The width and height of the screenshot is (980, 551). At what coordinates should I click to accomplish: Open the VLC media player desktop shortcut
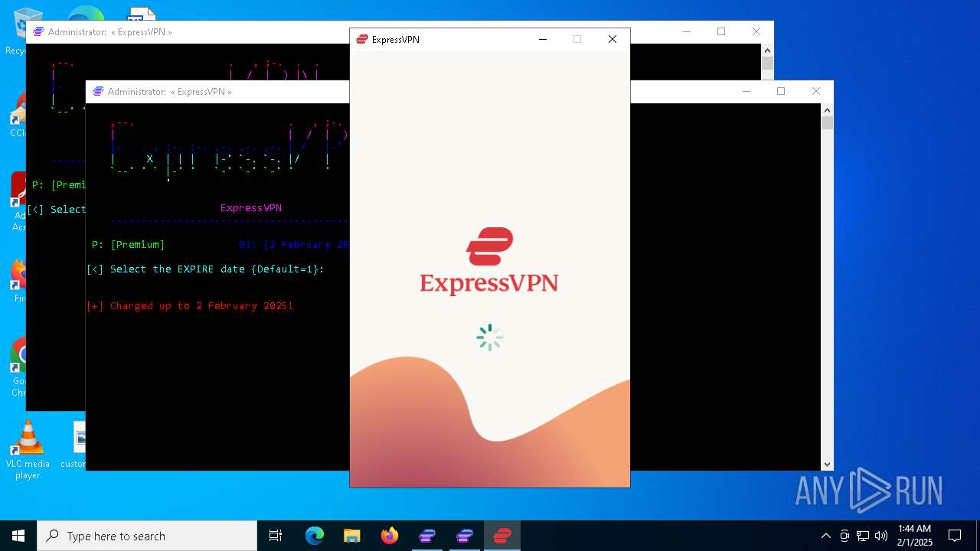click(x=28, y=450)
